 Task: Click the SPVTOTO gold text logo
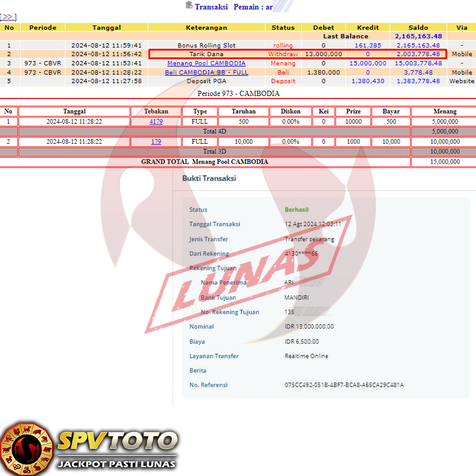point(117,441)
